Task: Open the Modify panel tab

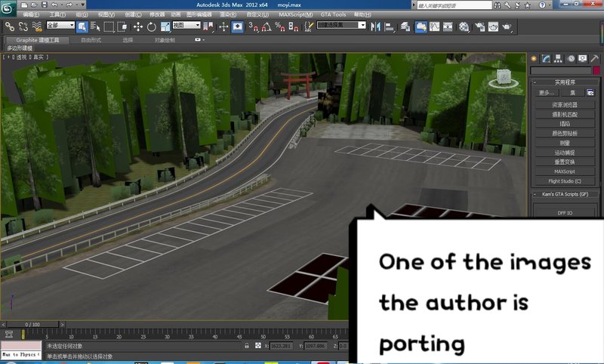Action: tap(546, 59)
